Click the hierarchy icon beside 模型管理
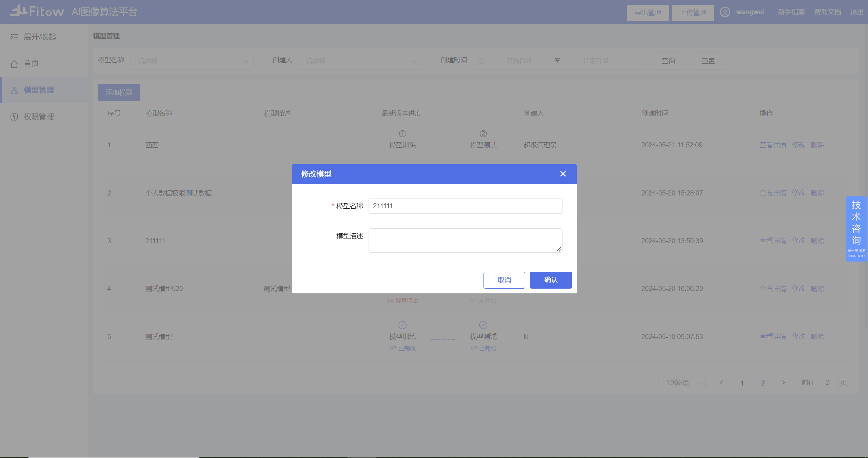The image size is (868, 458). pos(14,90)
